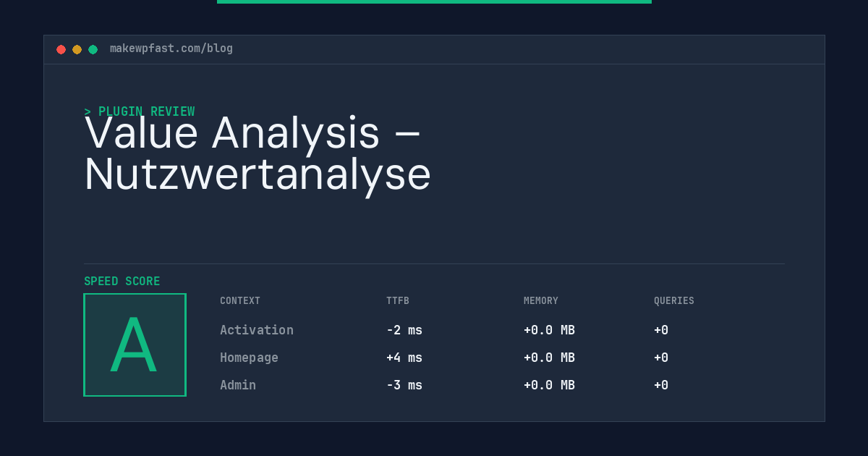Select the 'Homepage' row label
Image resolution: width=868 pixels, height=456 pixels.
(x=249, y=358)
